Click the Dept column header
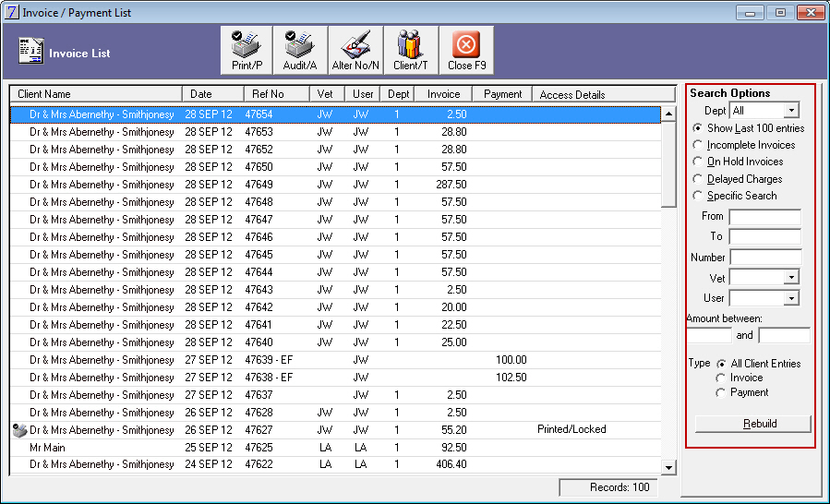Screen dimensions: 830x504 (397, 94)
